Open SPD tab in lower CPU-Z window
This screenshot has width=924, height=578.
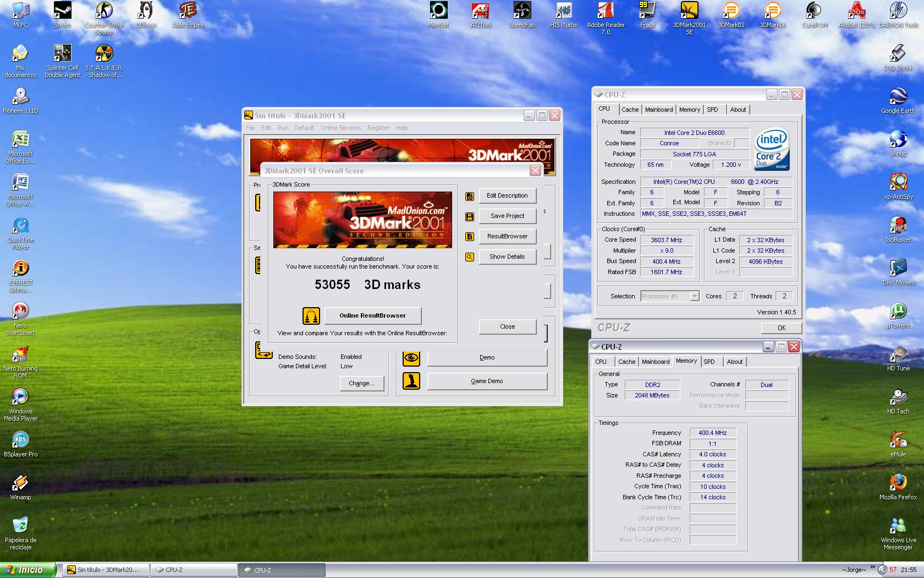click(x=709, y=362)
